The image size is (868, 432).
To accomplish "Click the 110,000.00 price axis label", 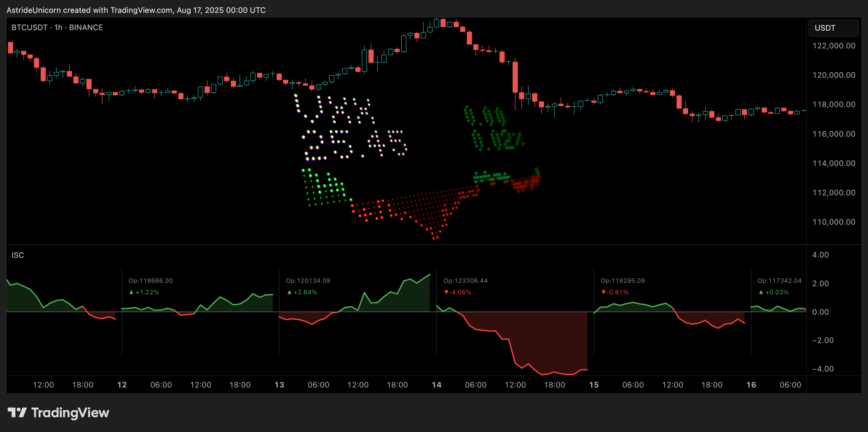I will pos(834,222).
